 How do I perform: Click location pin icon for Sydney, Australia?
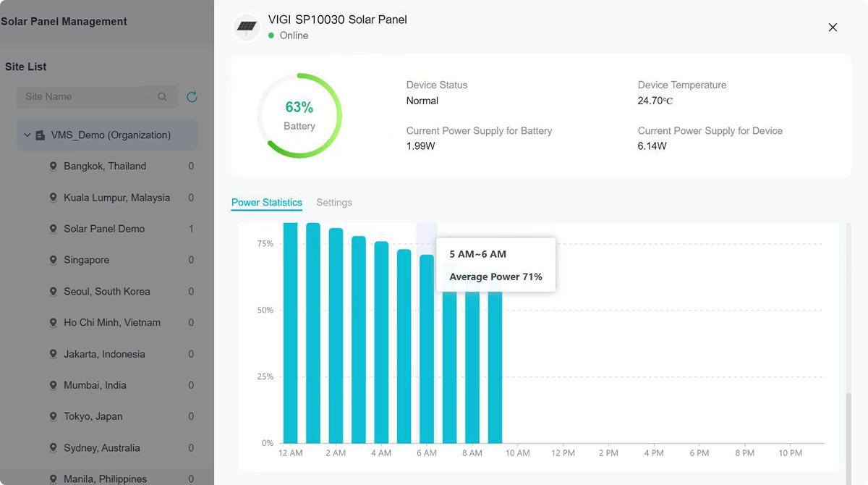pos(53,448)
